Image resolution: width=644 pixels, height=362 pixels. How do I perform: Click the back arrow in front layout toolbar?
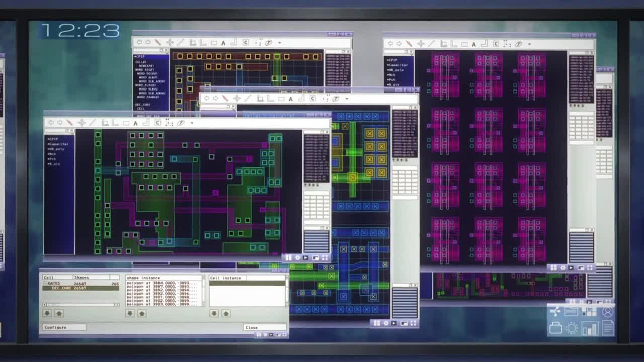51,123
